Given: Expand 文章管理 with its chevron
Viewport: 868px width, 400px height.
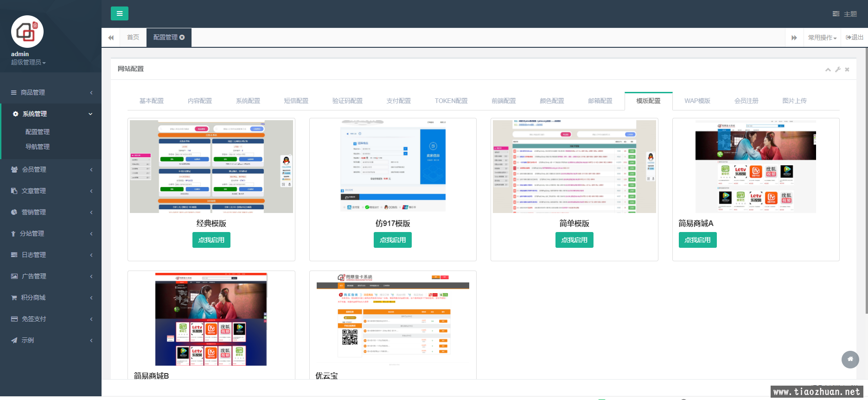Looking at the screenshot, I should (x=91, y=191).
